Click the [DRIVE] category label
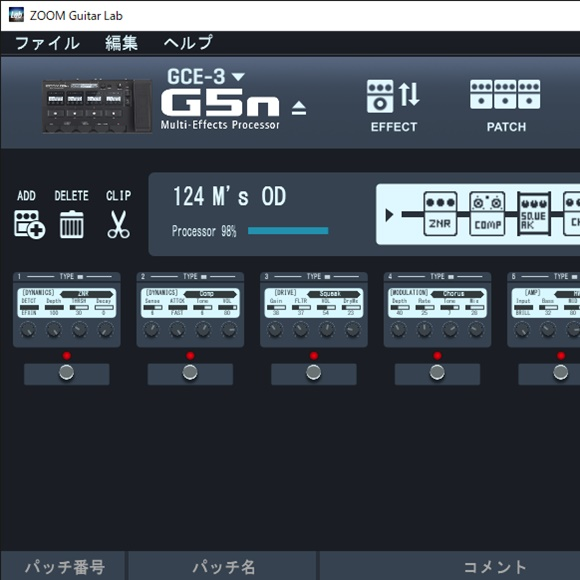Viewport: 580px width, 580px height. pos(286,293)
